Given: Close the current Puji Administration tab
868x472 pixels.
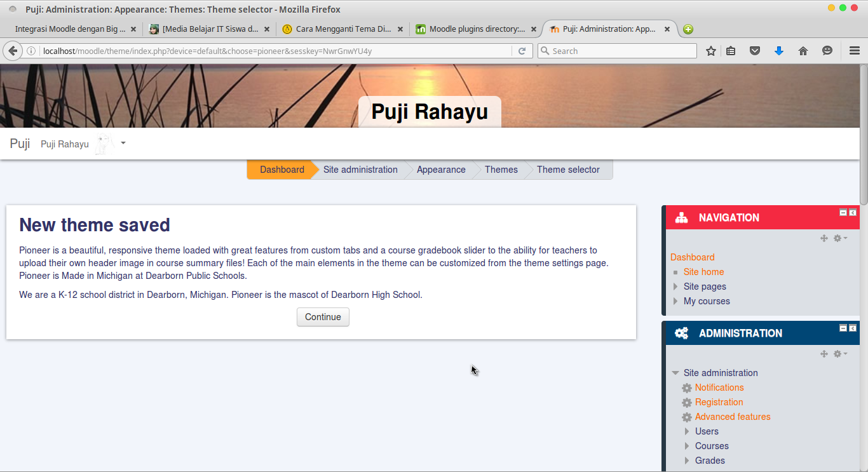Looking at the screenshot, I should point(667,29).
